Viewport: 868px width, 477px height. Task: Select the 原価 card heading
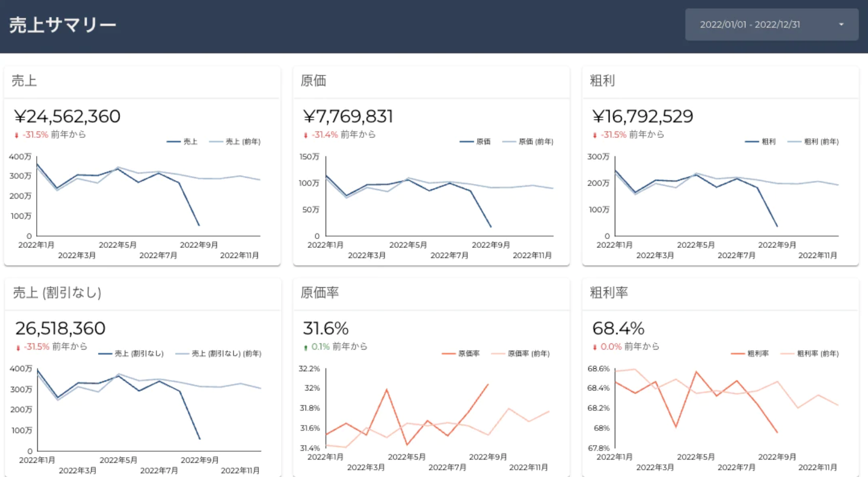coord(313,81)
